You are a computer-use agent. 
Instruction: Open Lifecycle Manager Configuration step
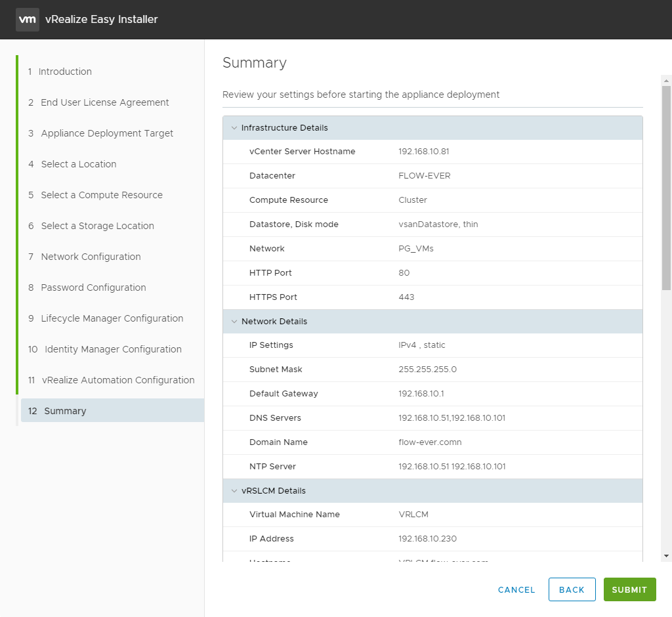point(106,318)
